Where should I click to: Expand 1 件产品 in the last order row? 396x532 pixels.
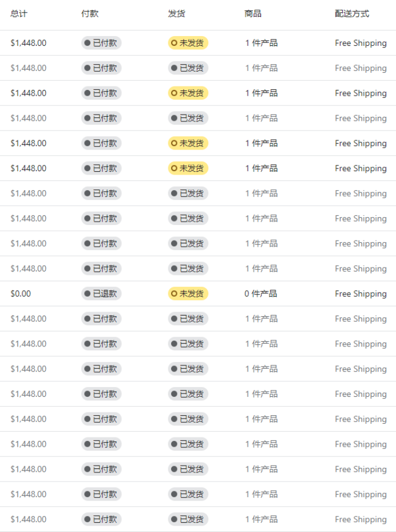click(262, 519)
